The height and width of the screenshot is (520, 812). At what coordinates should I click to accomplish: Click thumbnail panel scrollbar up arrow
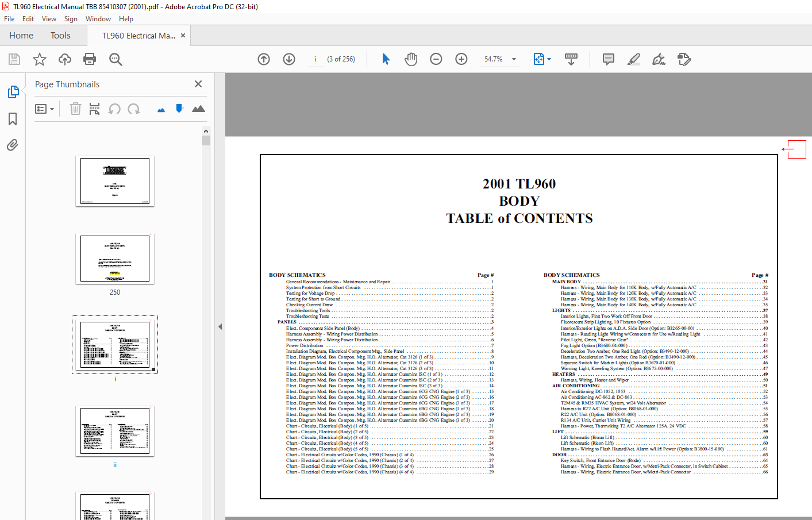[x=206, y=131]
